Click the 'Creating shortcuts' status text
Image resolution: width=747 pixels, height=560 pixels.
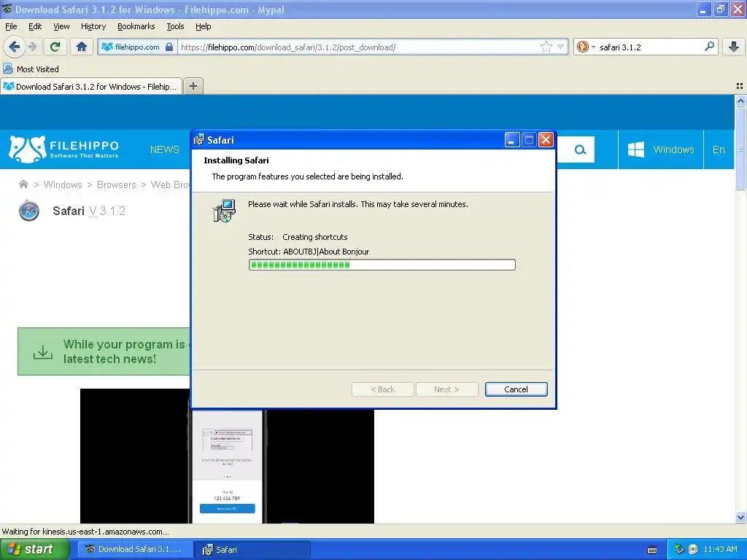coord(315,237)
